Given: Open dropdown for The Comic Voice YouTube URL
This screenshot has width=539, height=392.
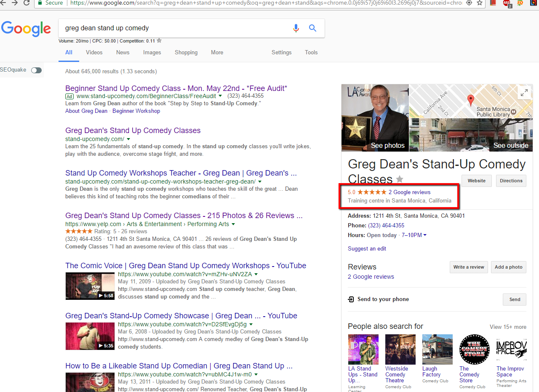Looking at the screenshot, I should point(256,274).
